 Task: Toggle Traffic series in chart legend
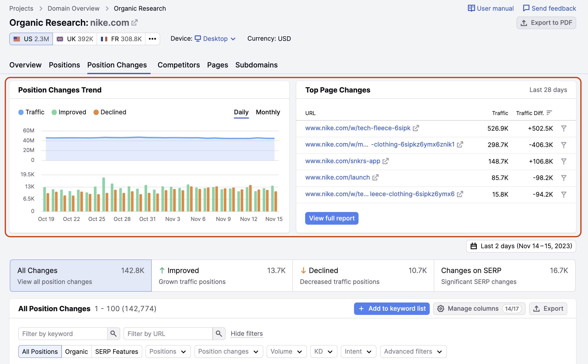point(31,112)
